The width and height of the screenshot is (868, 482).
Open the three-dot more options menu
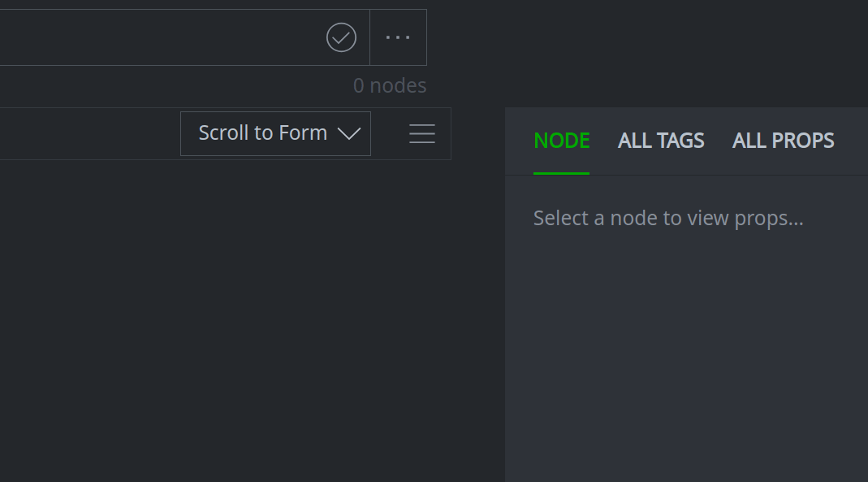(398, 37)
